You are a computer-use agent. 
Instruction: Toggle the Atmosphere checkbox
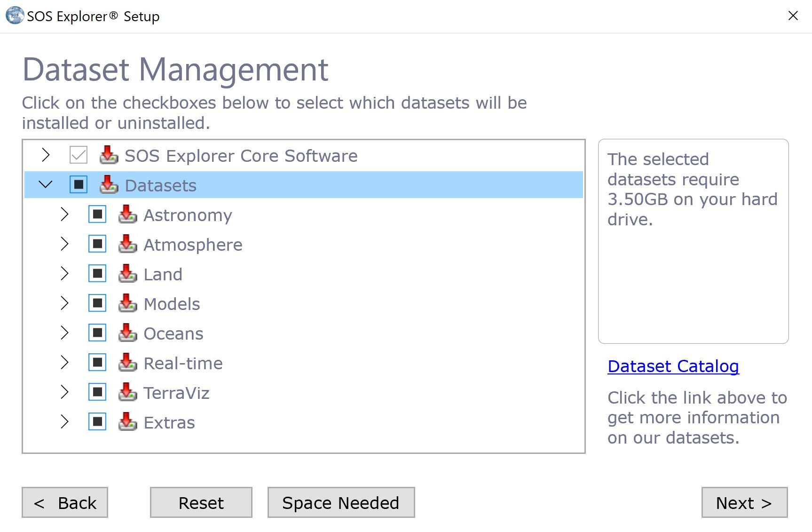(x=97, y=244)
